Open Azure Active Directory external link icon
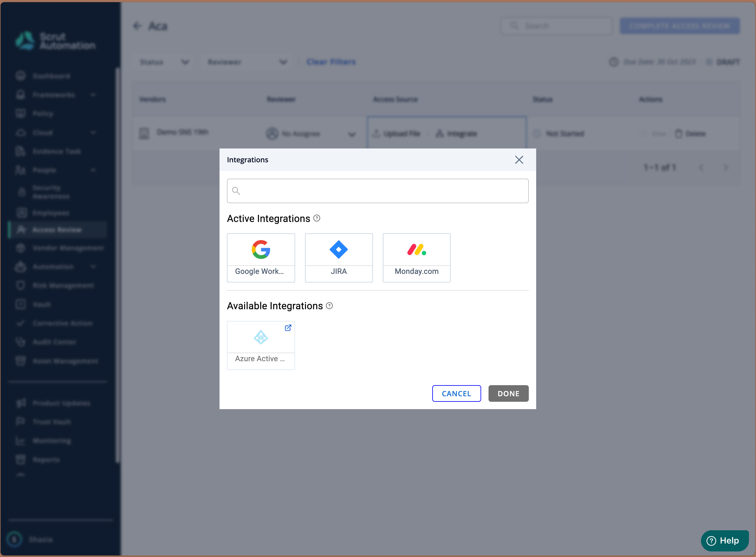 [x=288, y=328]
